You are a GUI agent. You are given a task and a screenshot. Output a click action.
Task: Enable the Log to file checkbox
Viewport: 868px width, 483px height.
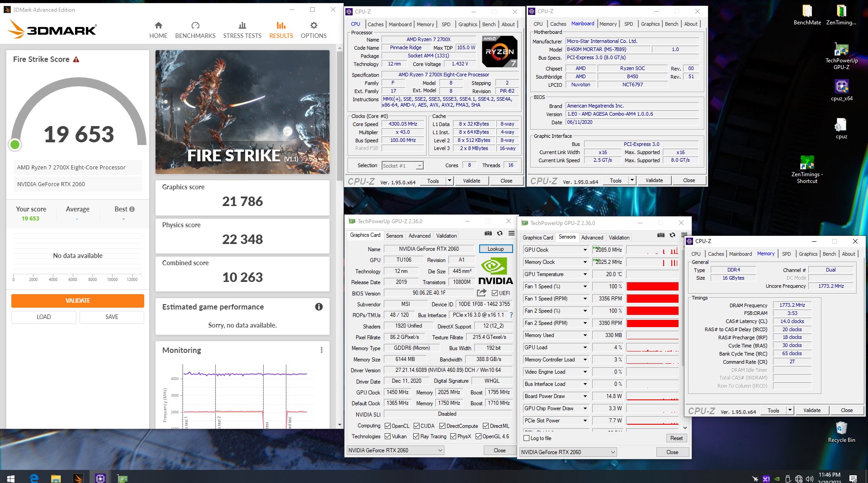click(526, 438)
